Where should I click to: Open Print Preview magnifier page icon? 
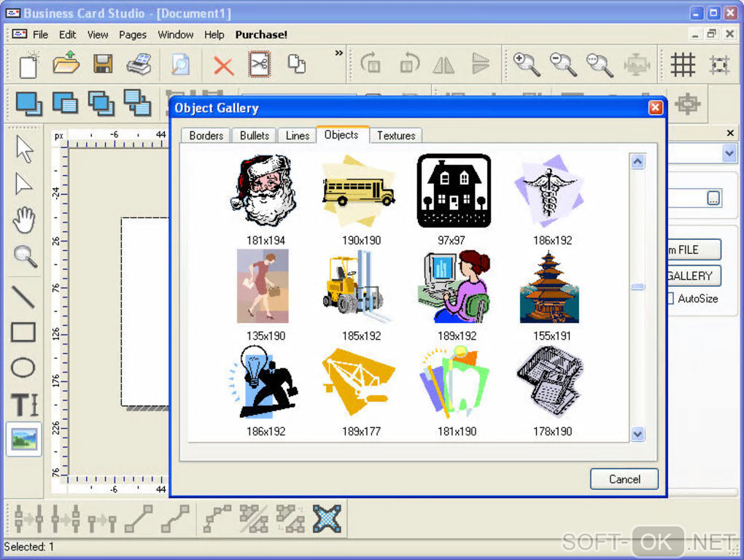180,64
